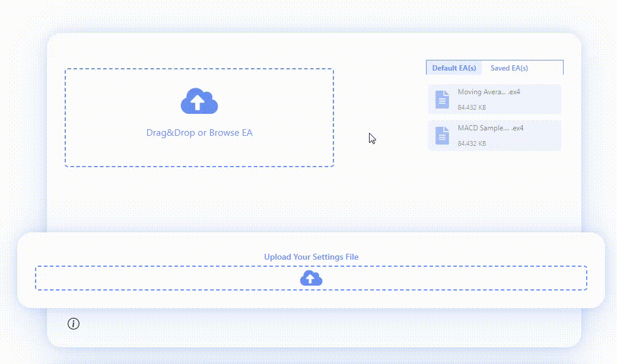This screenshot has height=364, width=617.
Task: Click the settings file cloud upload icon
Action: coord(311,278)
